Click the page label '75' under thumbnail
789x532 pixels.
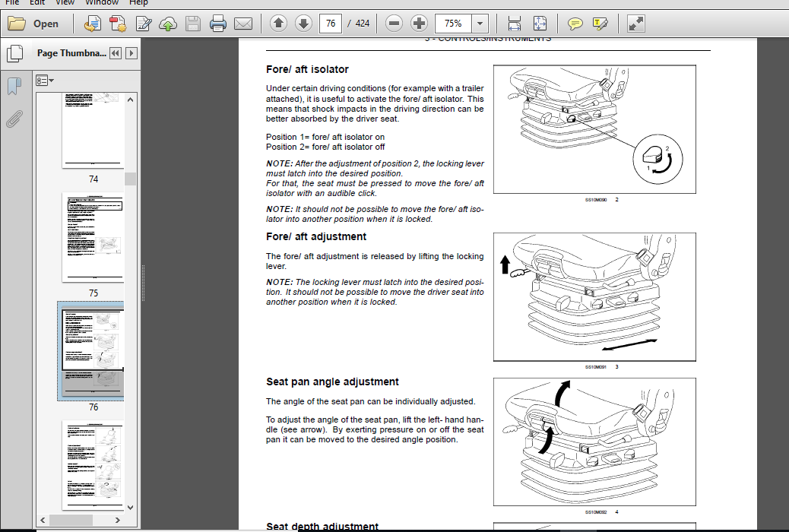point(93,293)
